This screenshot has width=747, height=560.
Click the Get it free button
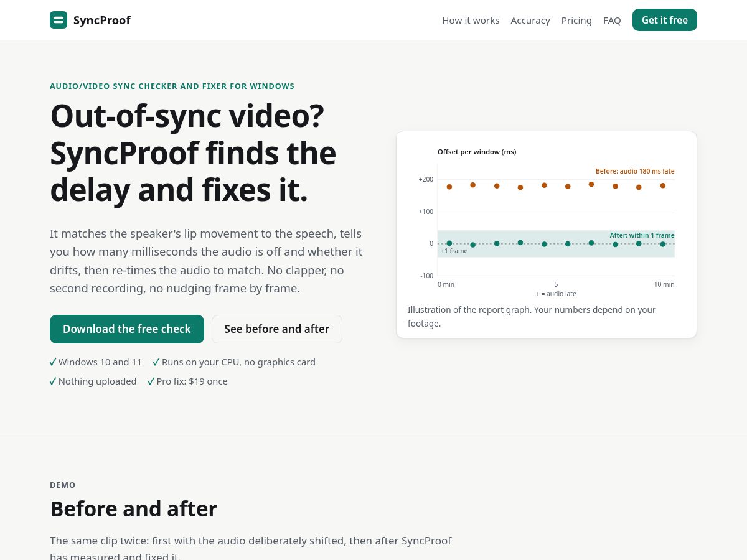click(x=665, y=20)
